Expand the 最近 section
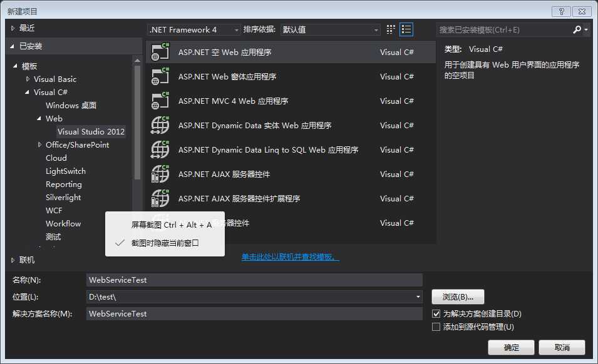 click(x=13, y=28)
